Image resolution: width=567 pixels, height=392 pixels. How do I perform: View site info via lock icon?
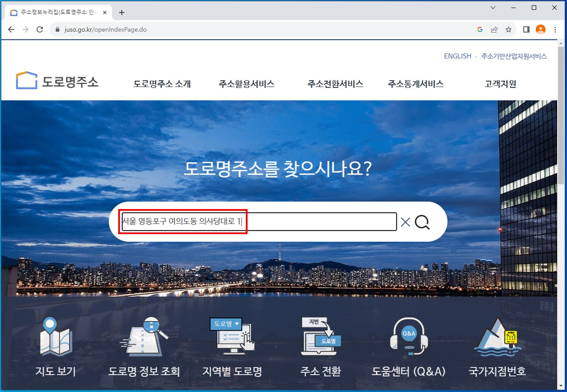[x=58, y=30]
